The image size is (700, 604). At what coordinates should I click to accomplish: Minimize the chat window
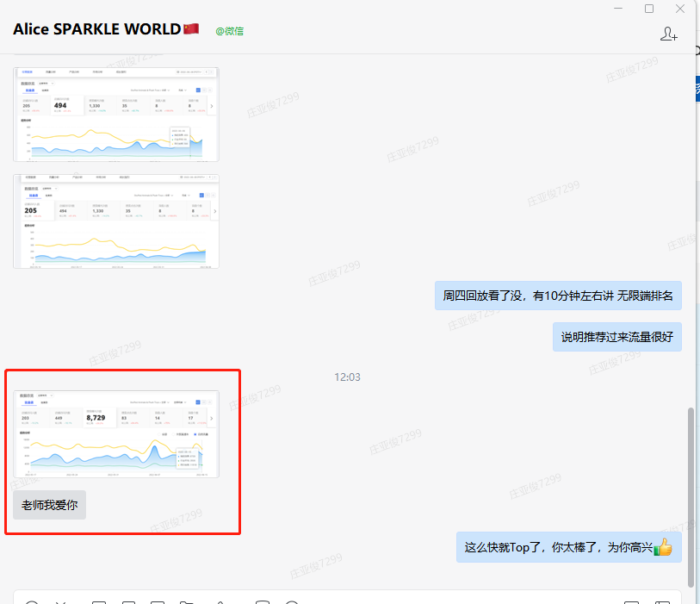click(x=618, y=9)
